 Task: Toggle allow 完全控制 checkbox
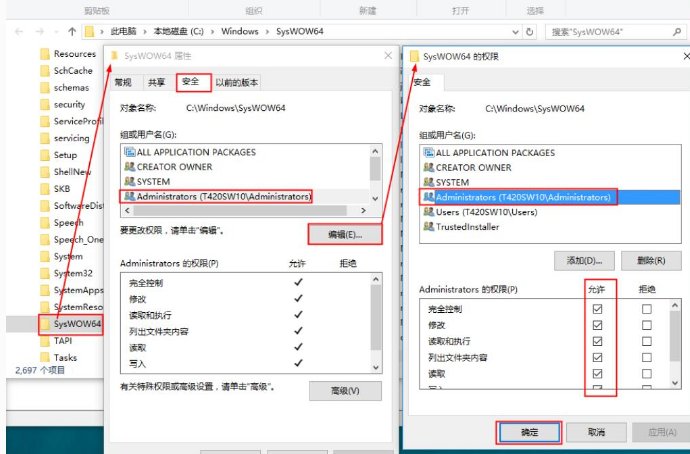click(597, 309)
